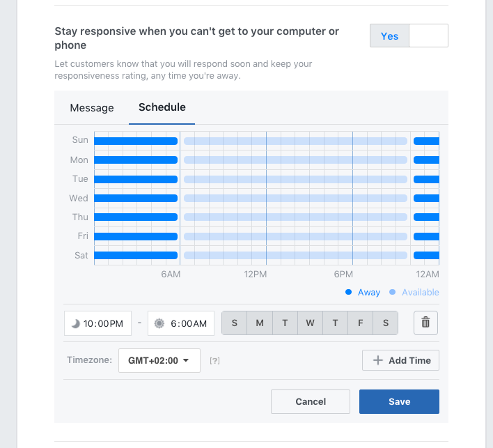Open the 10:00PM start time picker

tap(97, 323)
